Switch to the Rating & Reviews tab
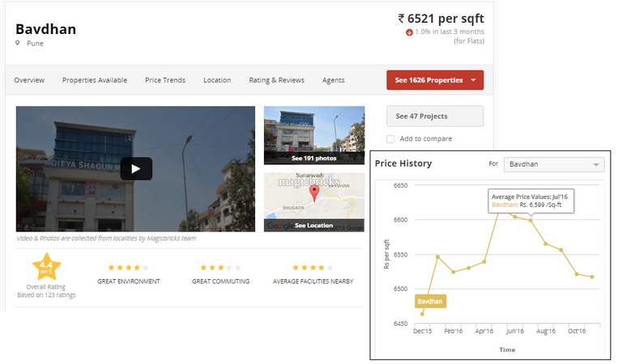618x364 pixels. click(x=276, y=80)
